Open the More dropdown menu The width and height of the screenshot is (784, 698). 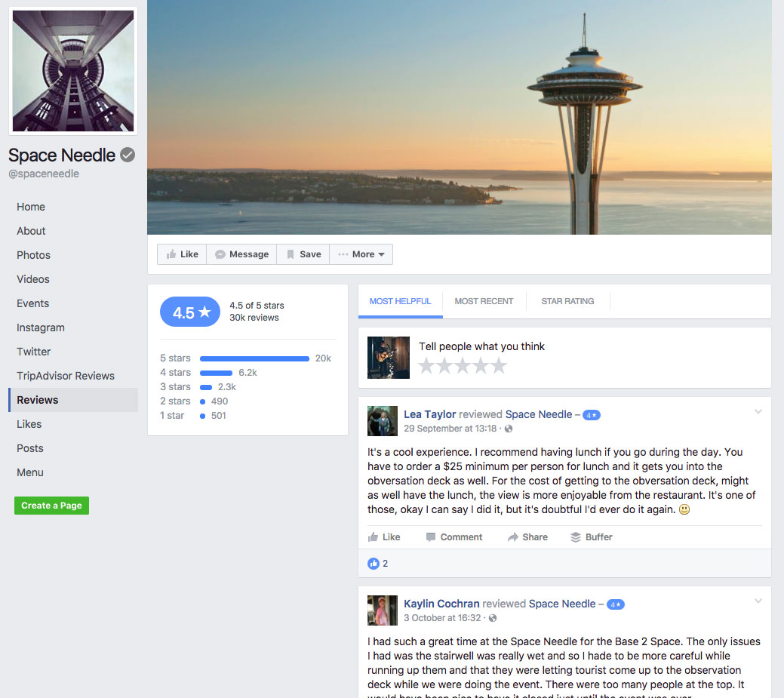[x=361, y=254]
